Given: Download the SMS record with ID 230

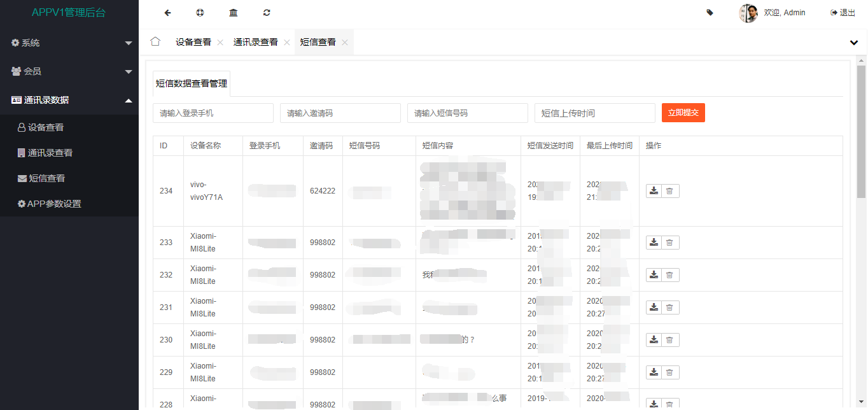Looking at the screenshot, I should 654,340.
